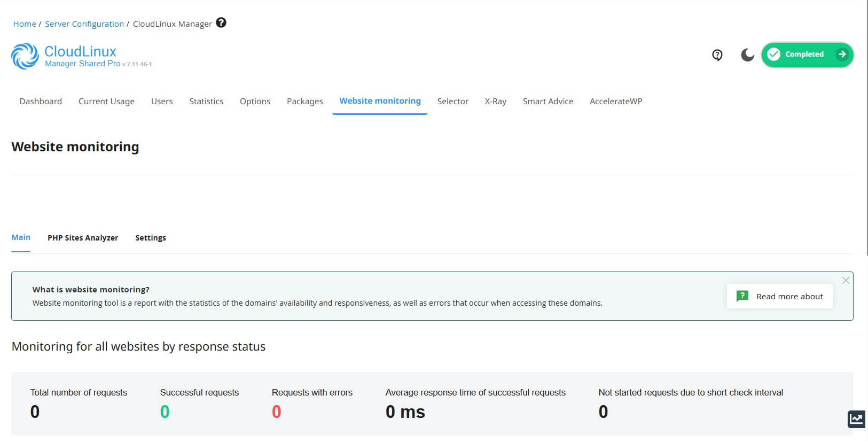Viewport: 868px width, 442px height.
Task: Open the Settings subtab
Action: (151, 238)
